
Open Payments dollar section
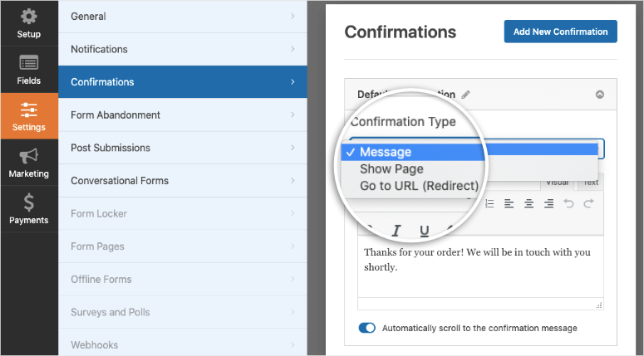coord(29,209)
